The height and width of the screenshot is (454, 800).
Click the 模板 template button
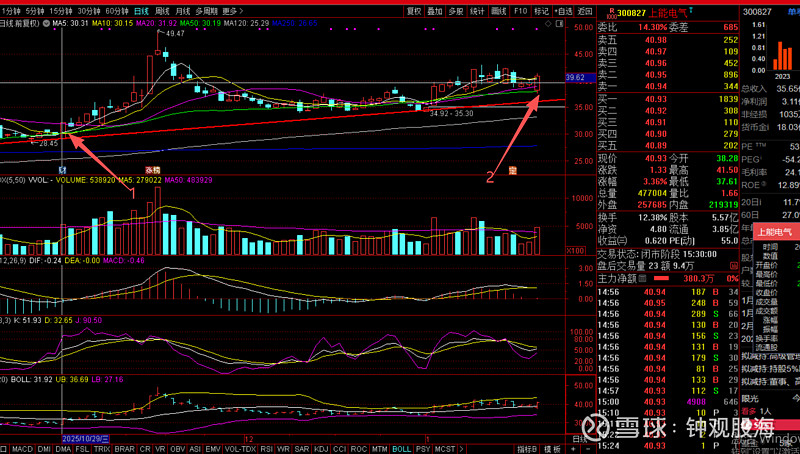point(553,449)
